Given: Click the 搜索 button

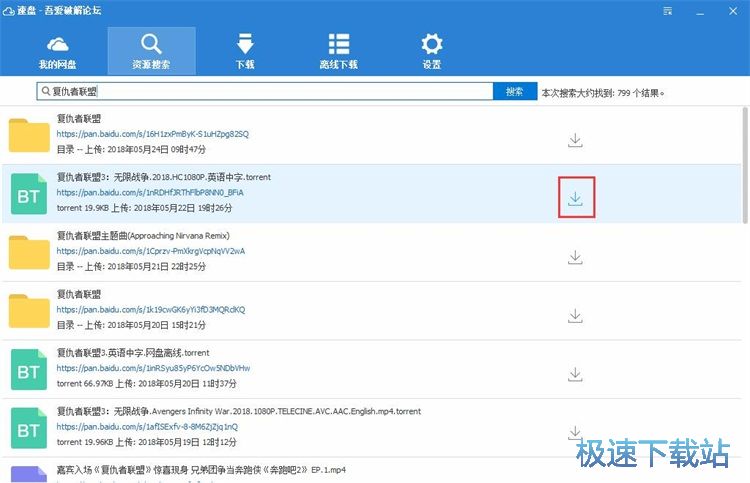Looking at the screenshot, I should click(x=515, y=91).
